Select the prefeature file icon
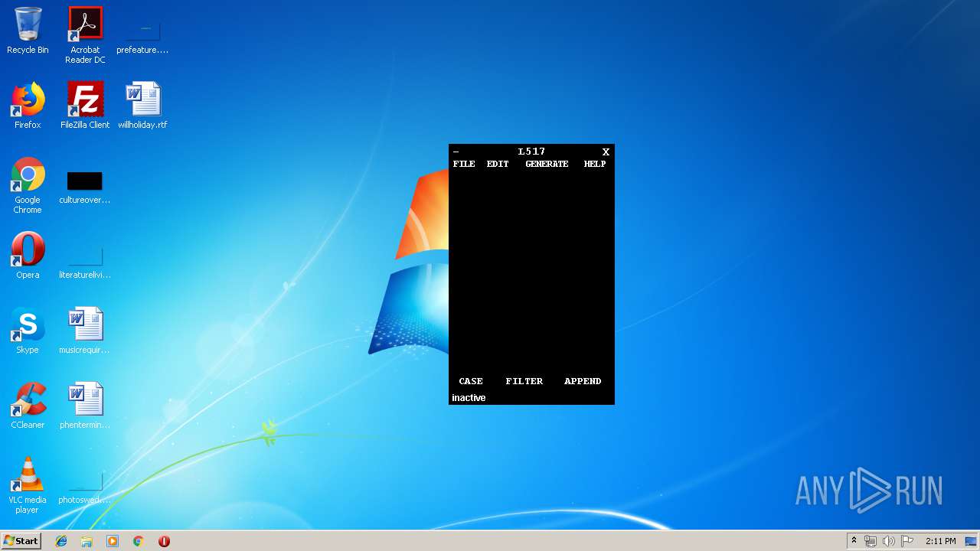The image size is (980, 551). point(142,31)
